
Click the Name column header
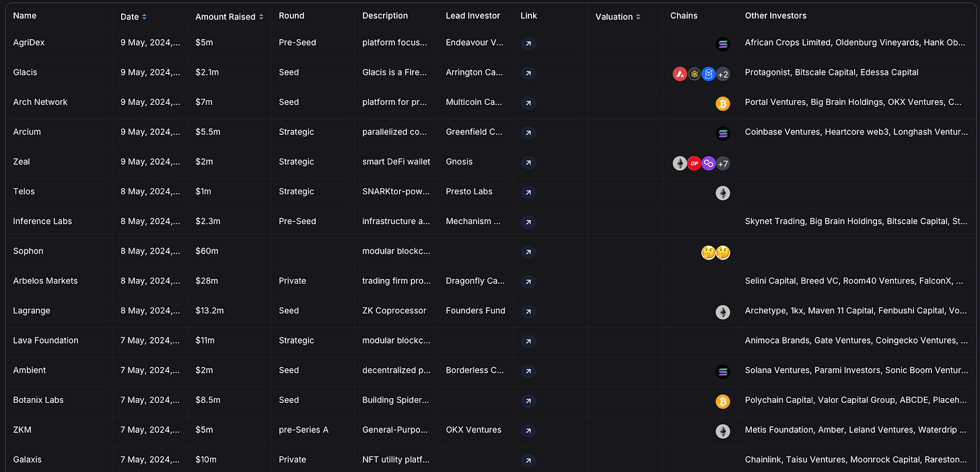tap(25, 15)
